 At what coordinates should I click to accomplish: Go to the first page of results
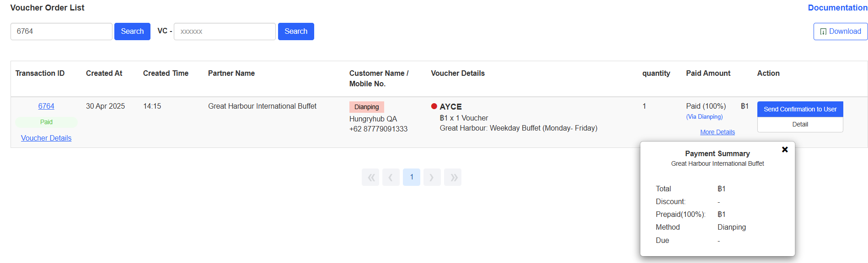click(370, 177)
